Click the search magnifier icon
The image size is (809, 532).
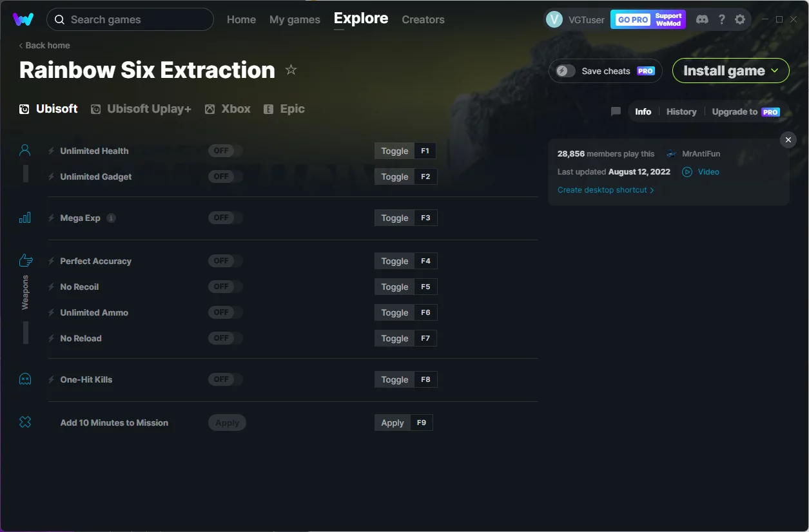click(59, 19)
